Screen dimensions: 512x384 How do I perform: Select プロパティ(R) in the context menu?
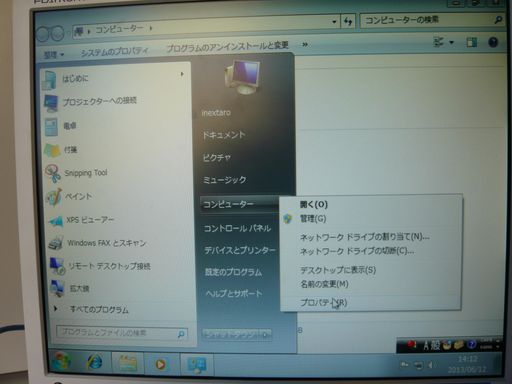[324, 302]
